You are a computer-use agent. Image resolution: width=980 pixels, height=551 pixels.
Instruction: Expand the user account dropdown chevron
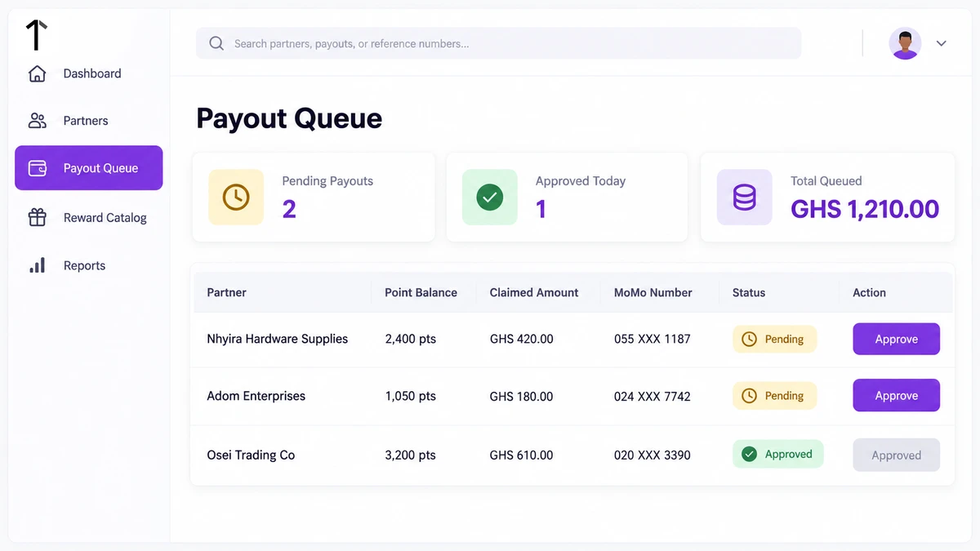click(941, 43)
